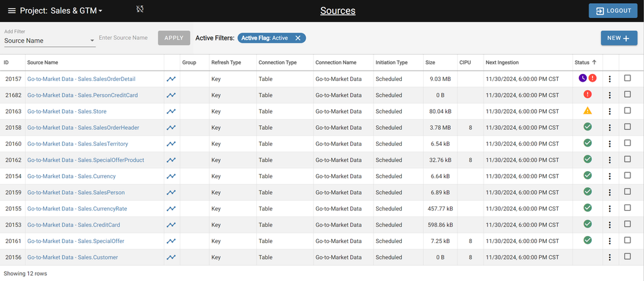Open three-dot menu for Sales.Store
Screen dimensions: 644x281
click(x=610, y=112)
